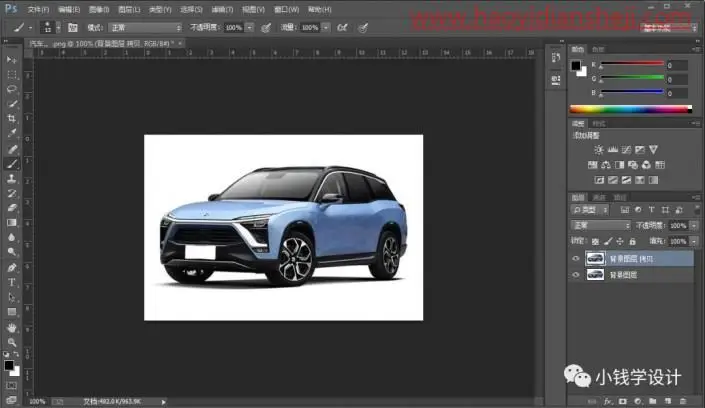Select the Quick Selection tool
This screenshot has width=705, height=408.
(12, 104)
